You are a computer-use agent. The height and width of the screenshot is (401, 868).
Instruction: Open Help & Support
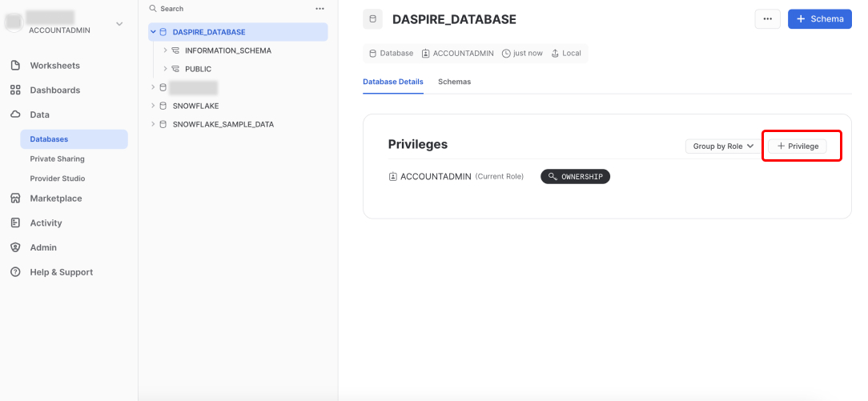(x=62, y=272)
